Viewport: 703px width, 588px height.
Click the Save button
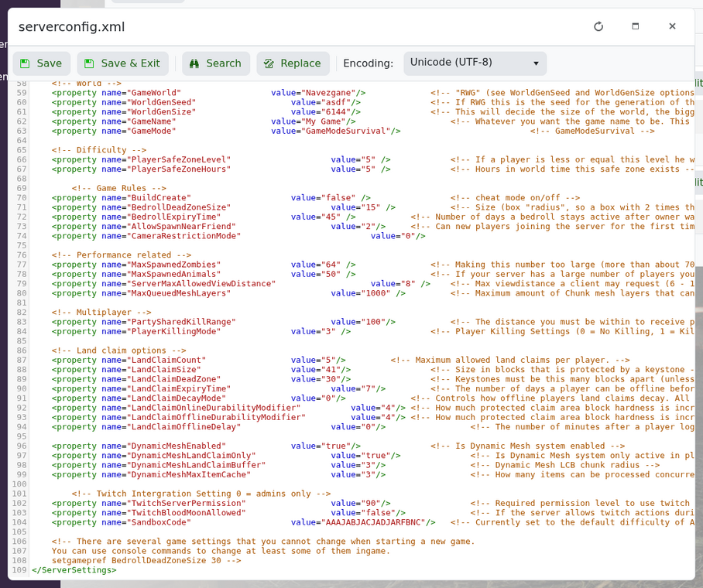pyautogui.click(x=41, y=63)
